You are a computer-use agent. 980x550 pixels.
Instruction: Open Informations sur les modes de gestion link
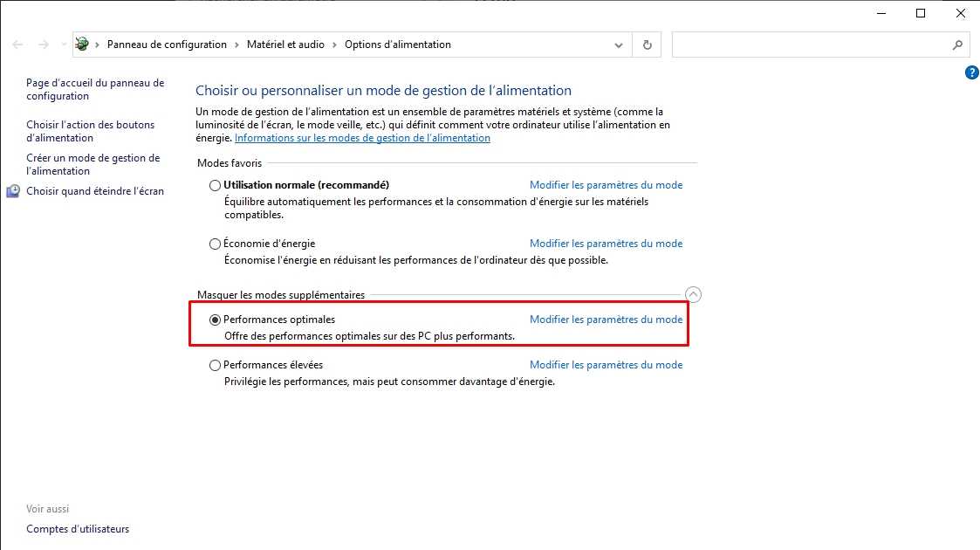(x=362, y=138)
